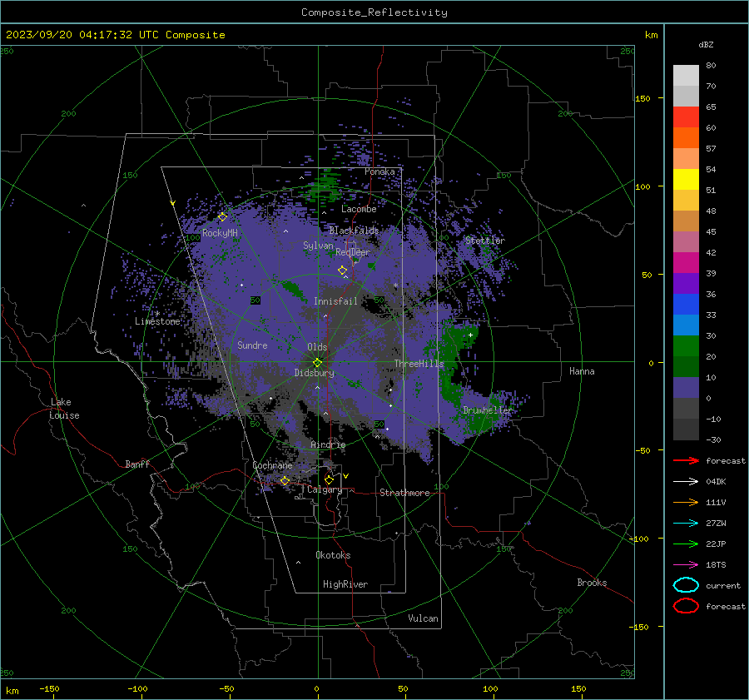Select the RockyMH label

[220, 233]
